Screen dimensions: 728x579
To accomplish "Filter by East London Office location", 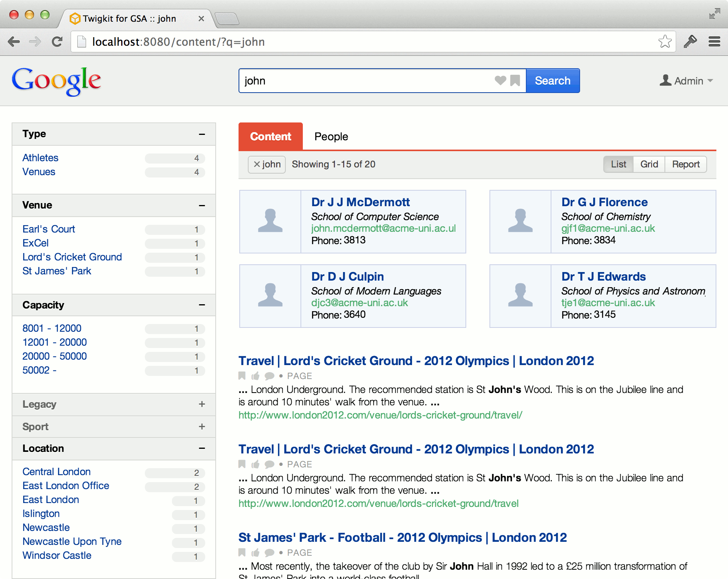I will 66,486.
